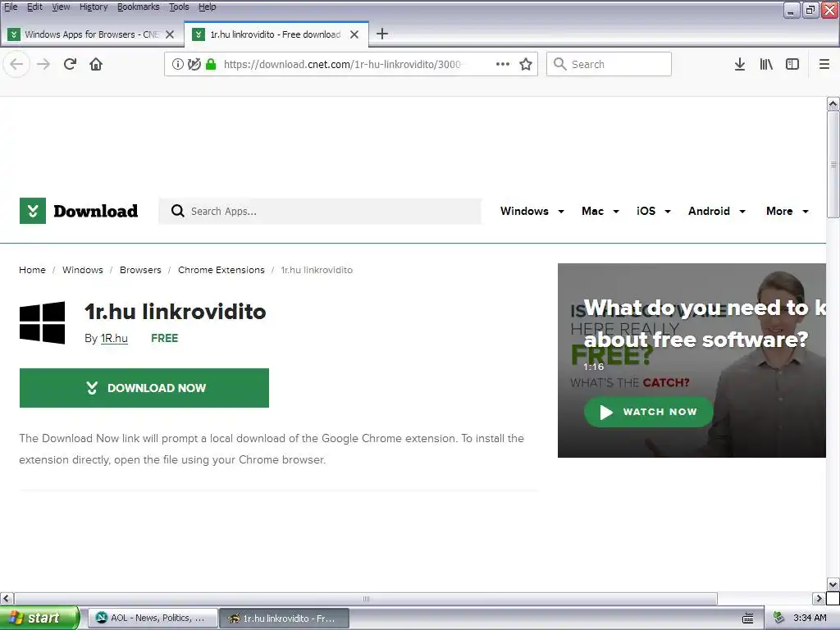This screenshot has height=630, width=840.
Task: Go to Browsers breadcrumb link
Action: click(x=140, y=270)
